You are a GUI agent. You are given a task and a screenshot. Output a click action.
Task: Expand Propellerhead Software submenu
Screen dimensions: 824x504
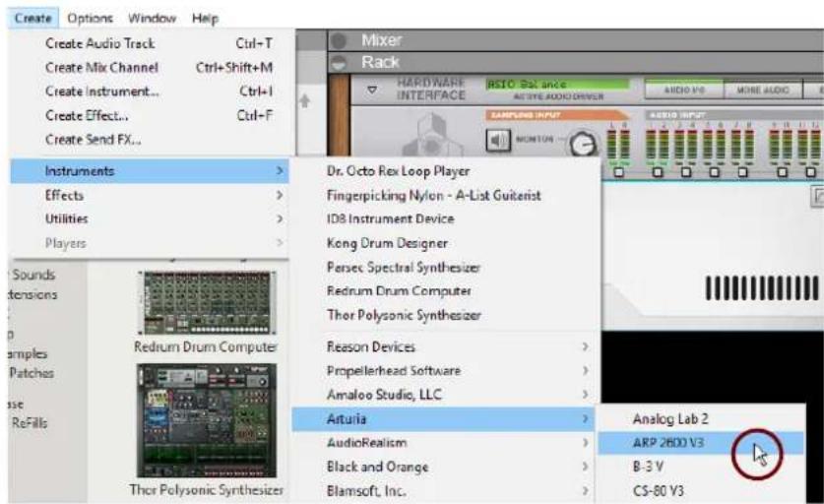444,371
